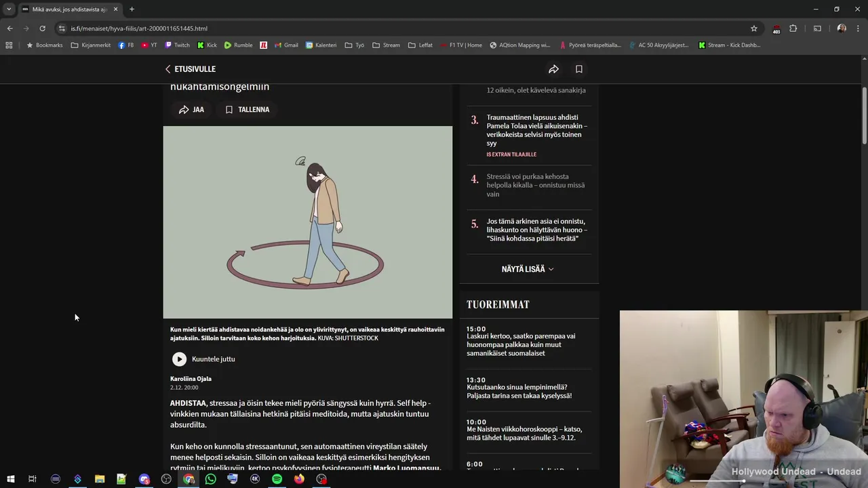The image size is (868, 488).
Task: Open Spotify from taskbar
Action: coord(277,479)
